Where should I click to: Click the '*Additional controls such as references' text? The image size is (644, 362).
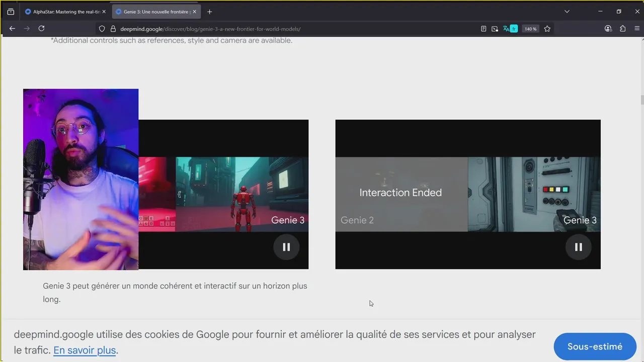point(172,40)
